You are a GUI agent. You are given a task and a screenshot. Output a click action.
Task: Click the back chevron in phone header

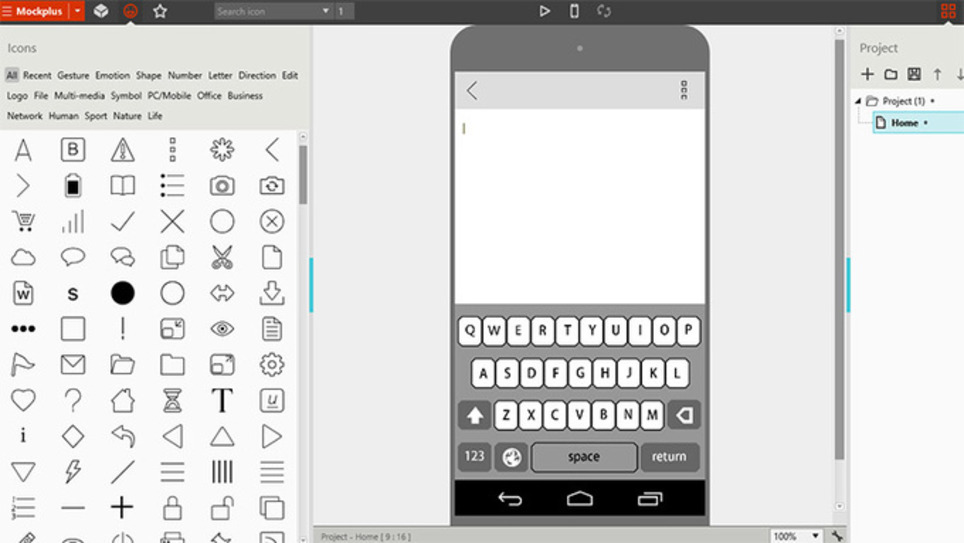coord(472,91)
